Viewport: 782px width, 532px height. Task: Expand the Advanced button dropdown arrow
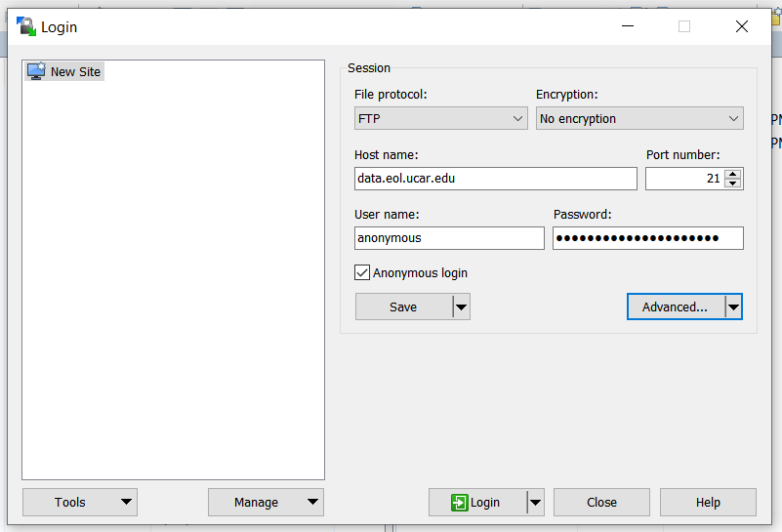pos(733,307)
